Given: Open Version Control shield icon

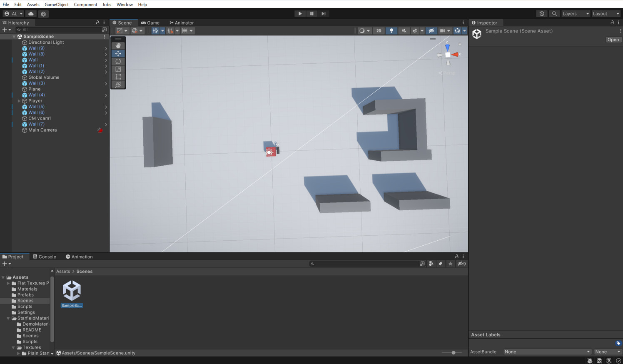Looking at the screenshot, I should [x=43, y=14].
